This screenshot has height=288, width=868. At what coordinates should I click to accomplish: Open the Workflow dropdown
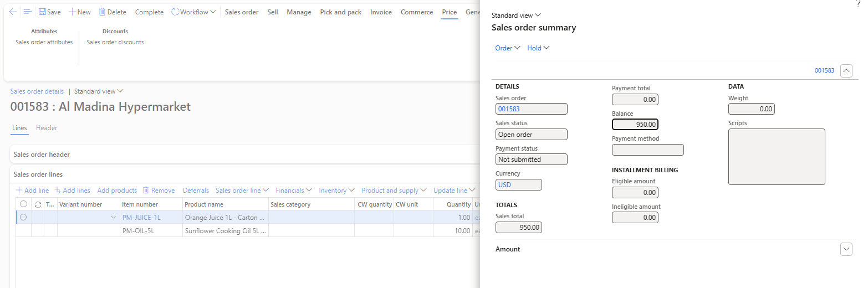point(193,12)
